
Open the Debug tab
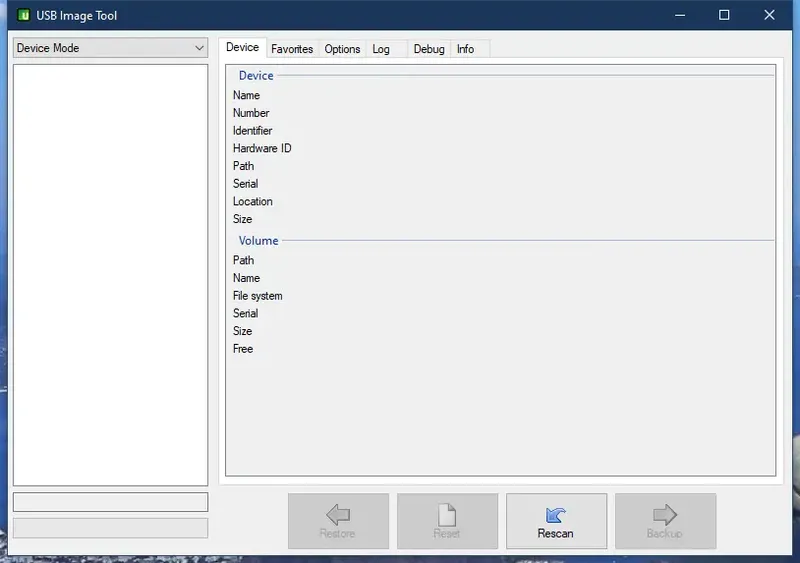[x=429, y=49]
